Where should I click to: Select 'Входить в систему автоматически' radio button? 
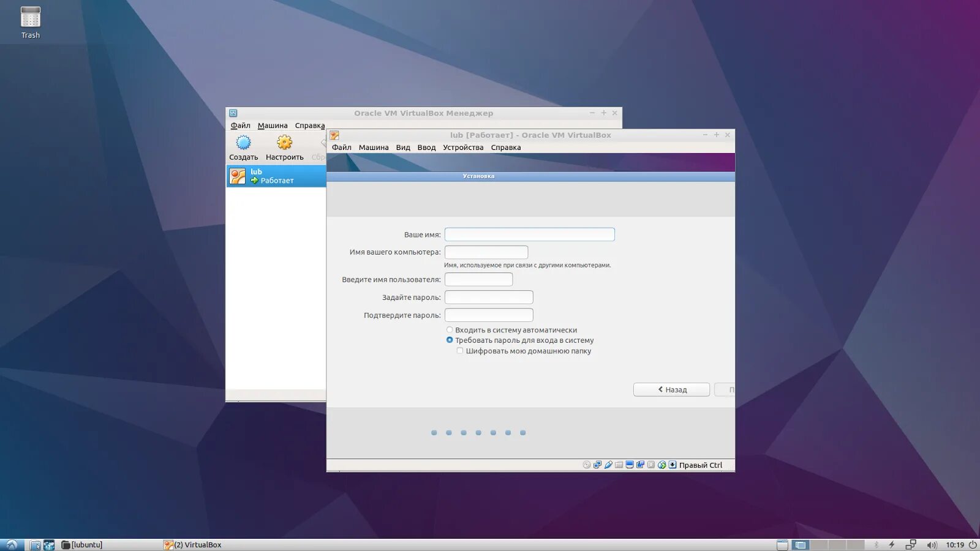(x=450, y=330)
